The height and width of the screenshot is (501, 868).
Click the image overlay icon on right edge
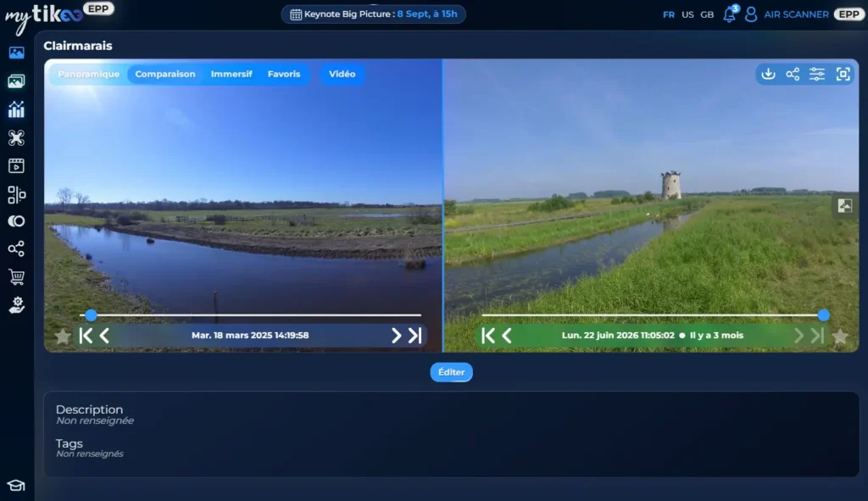(x=845, y=206)
